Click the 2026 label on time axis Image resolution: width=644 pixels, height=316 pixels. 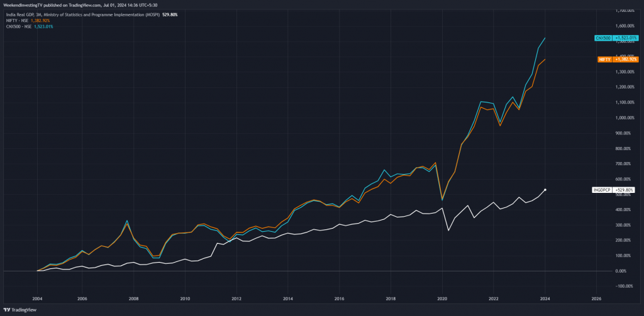tap(596, 298)
